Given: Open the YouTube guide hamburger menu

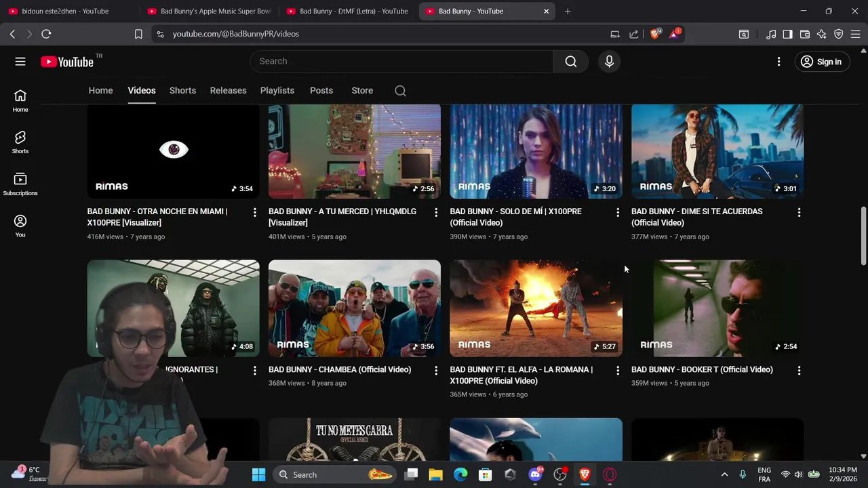Looking at the screenshot, I should coord(20,62).
